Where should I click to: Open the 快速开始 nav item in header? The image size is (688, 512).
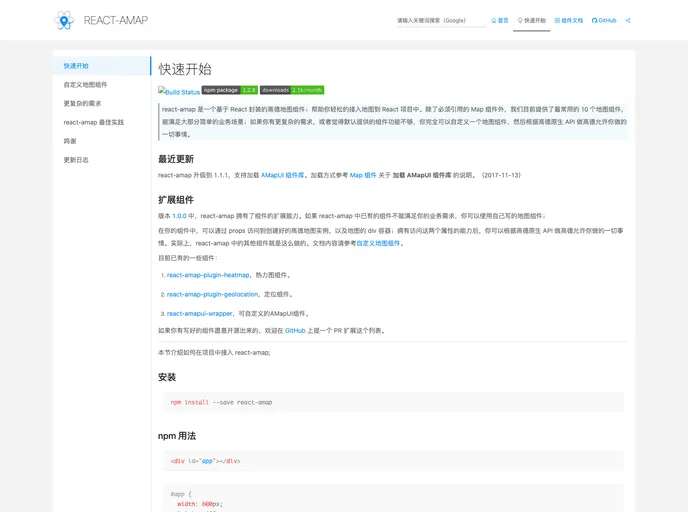[x=532, y=20]
